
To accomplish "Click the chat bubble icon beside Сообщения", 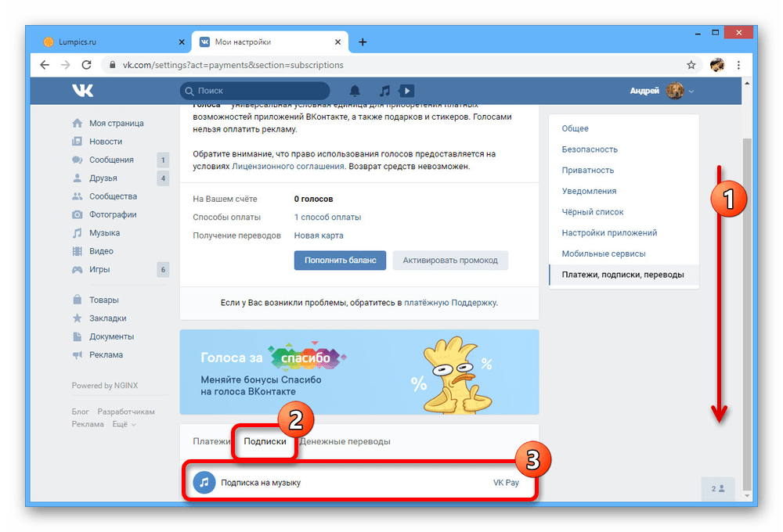I will click(77, 160).
